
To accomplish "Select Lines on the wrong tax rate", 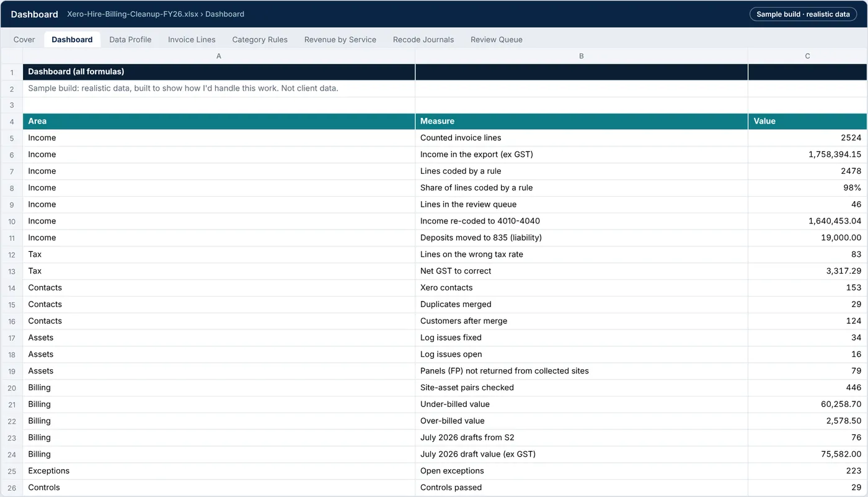I will click(582, 254).
